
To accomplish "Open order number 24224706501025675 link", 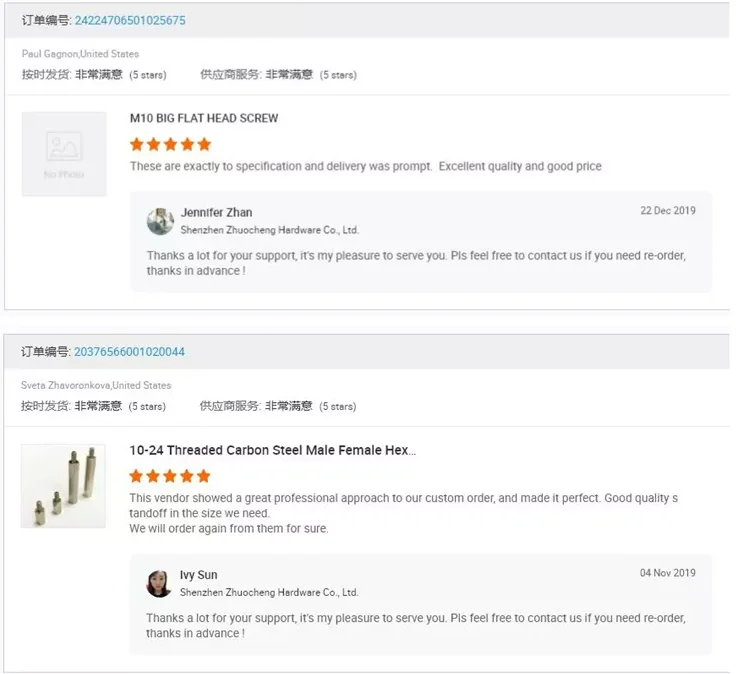I will click(130, 21).
